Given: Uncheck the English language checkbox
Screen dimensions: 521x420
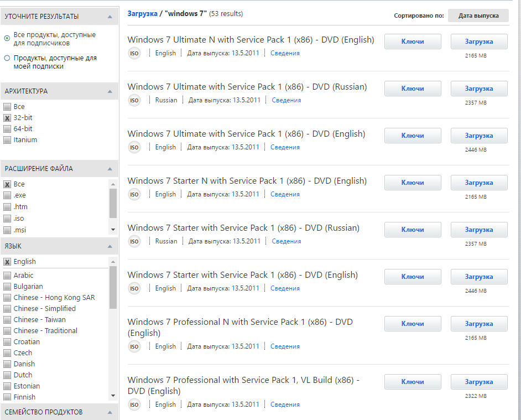Looking at the screenshot, I should click(7, 262).
